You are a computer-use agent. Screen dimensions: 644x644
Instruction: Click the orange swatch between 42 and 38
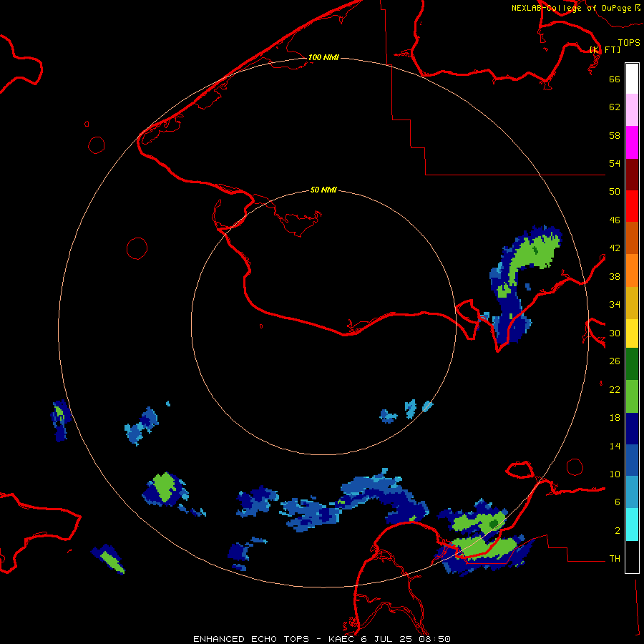coord(632,270)
